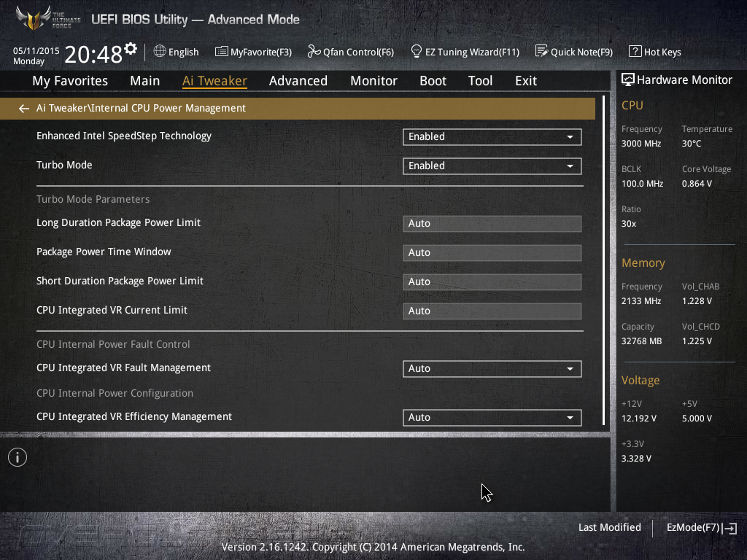Click the back arrow in breadcrumb
Image resolution: width=747 pixels, height=560 pixels.
coord(24,109)
